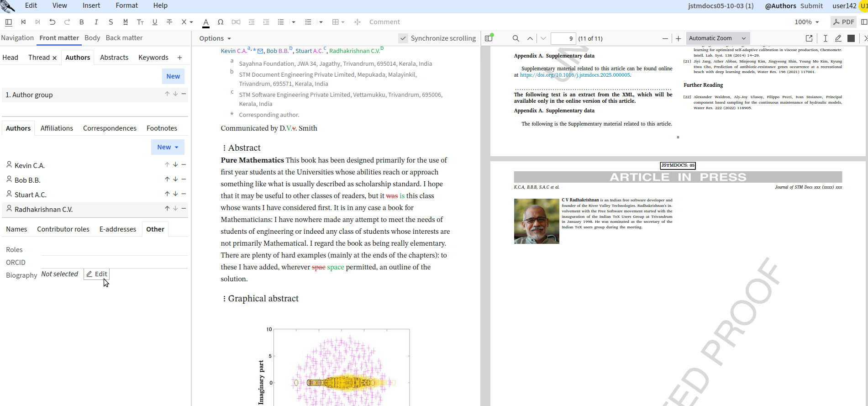The image size is (868, 406).
Task: Click the Undo icon in toolbar
Action: 52,22
